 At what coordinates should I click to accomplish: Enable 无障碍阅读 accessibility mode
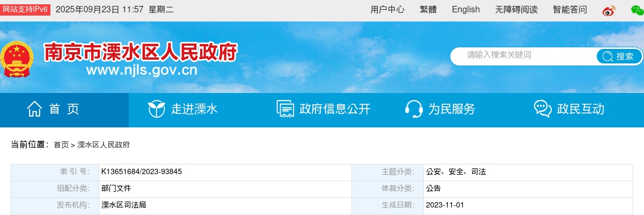point(516,10)
